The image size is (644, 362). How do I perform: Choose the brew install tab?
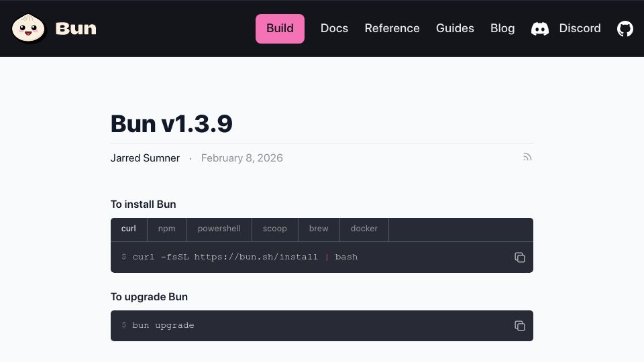click(319, 229)
